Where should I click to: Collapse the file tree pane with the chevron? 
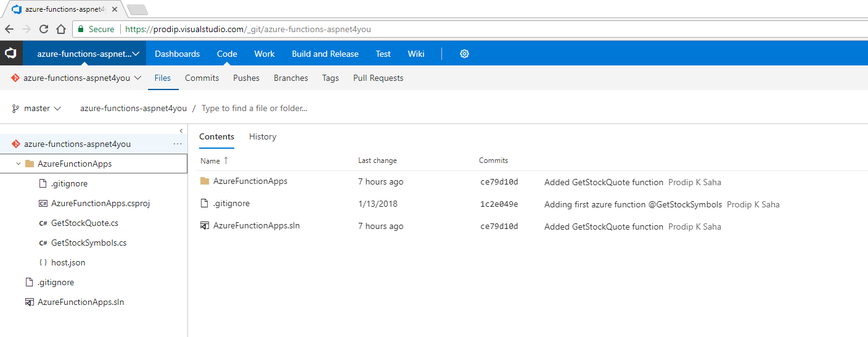click(x=181, y=131)
